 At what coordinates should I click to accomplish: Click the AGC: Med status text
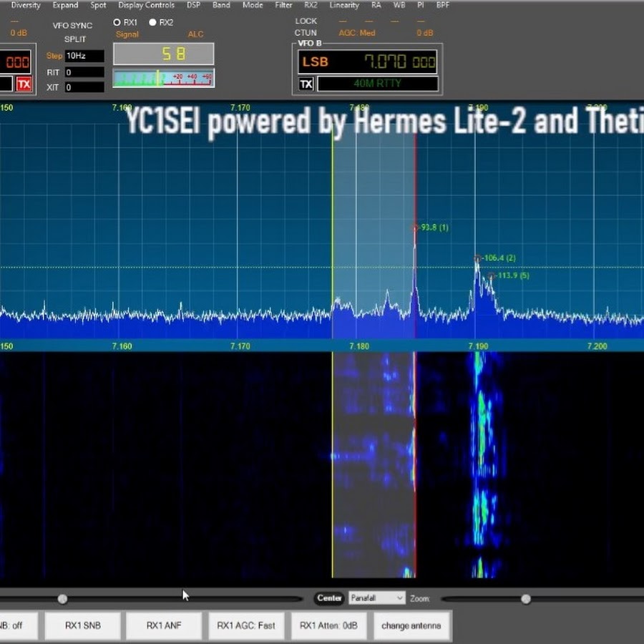(x=357, y=33)
